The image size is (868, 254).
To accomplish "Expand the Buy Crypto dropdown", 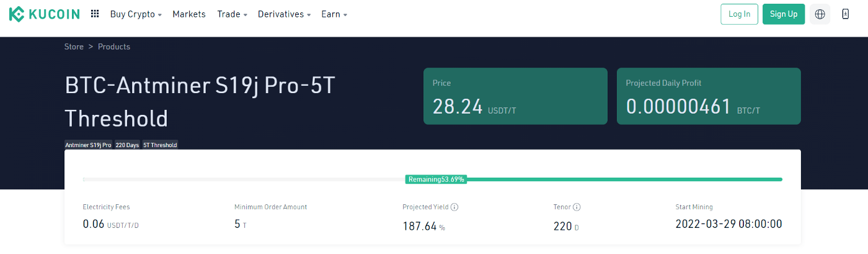I will [x=136, y=14].
